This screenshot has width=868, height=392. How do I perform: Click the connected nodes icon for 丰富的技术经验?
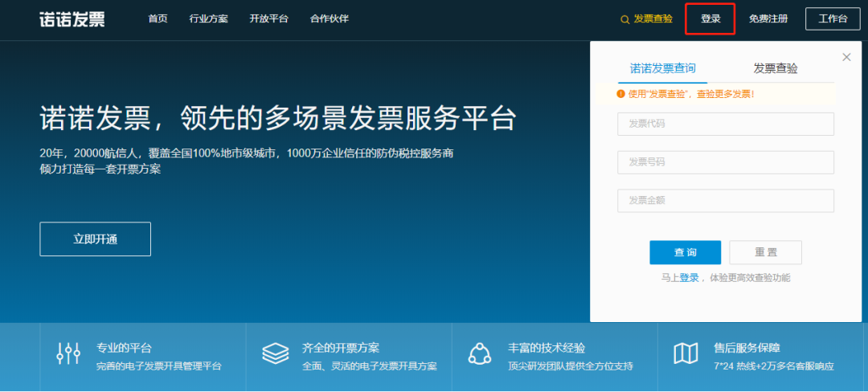tap(479, 353)
